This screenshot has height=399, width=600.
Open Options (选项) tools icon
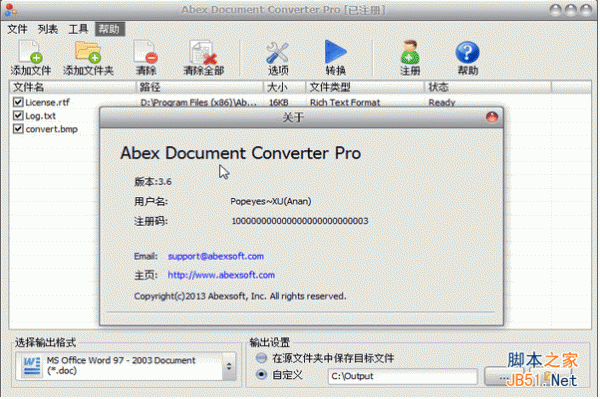tap(278, 52)
